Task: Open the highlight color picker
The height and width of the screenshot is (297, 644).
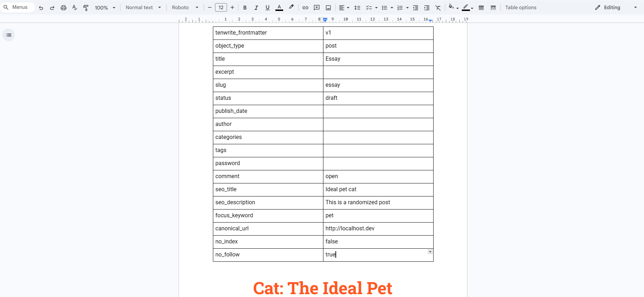Action: point(291,7)
